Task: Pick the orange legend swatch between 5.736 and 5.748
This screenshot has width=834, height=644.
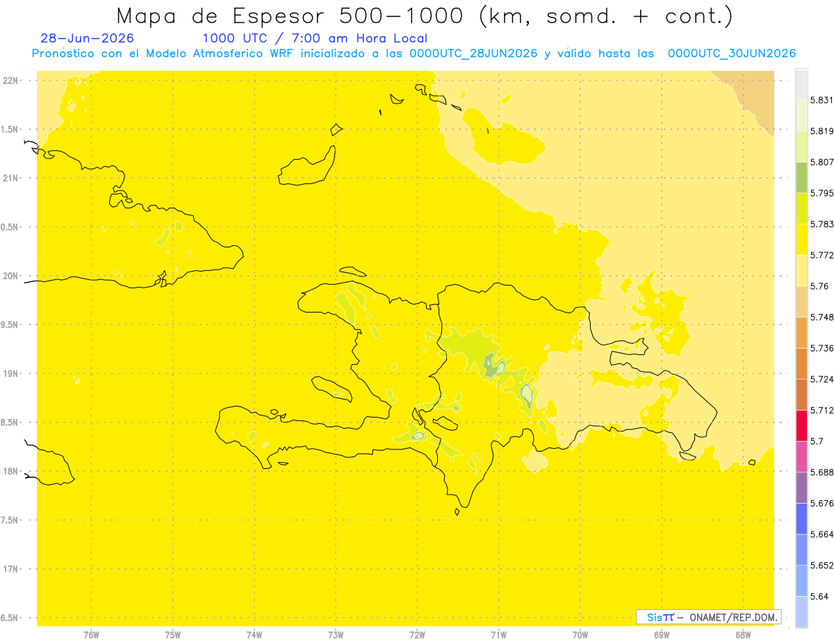Action: pos(801,333)
